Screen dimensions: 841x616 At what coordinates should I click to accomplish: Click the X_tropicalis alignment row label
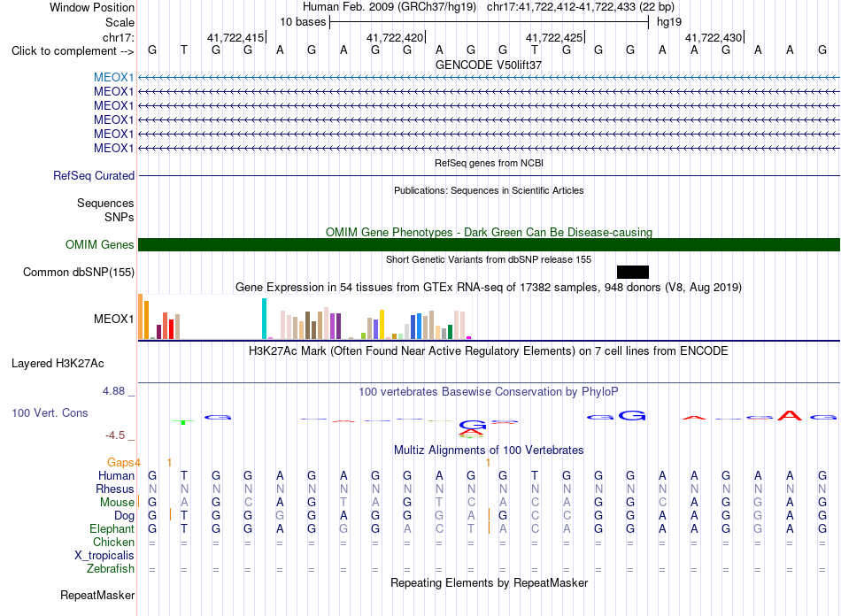pyautogui.click(x=104, y=556)
